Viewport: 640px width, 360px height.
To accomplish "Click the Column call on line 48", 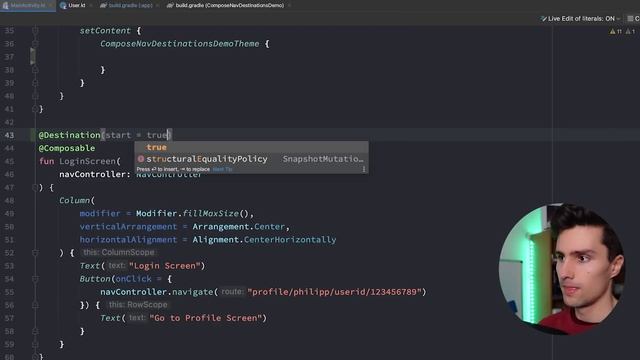I will point(74,200).
